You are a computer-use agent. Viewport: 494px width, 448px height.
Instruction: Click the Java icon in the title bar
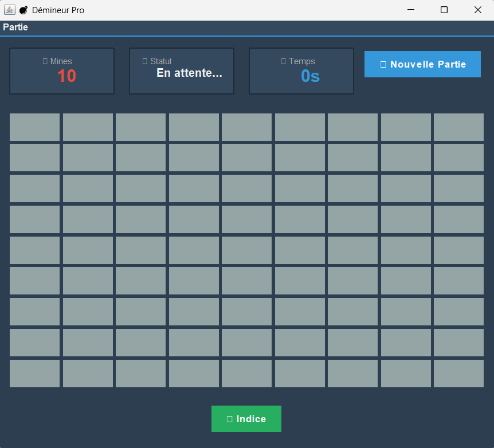[10, 10]
